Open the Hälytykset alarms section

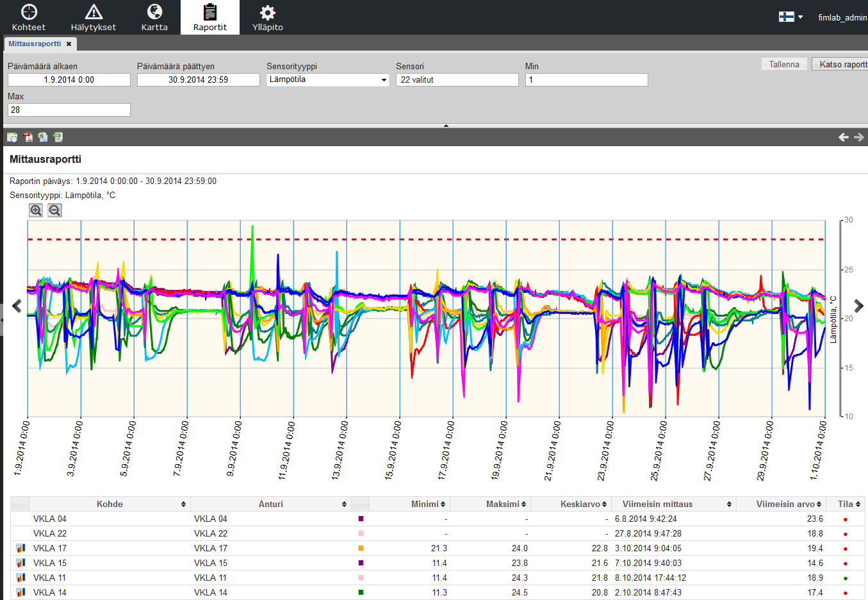94,17
